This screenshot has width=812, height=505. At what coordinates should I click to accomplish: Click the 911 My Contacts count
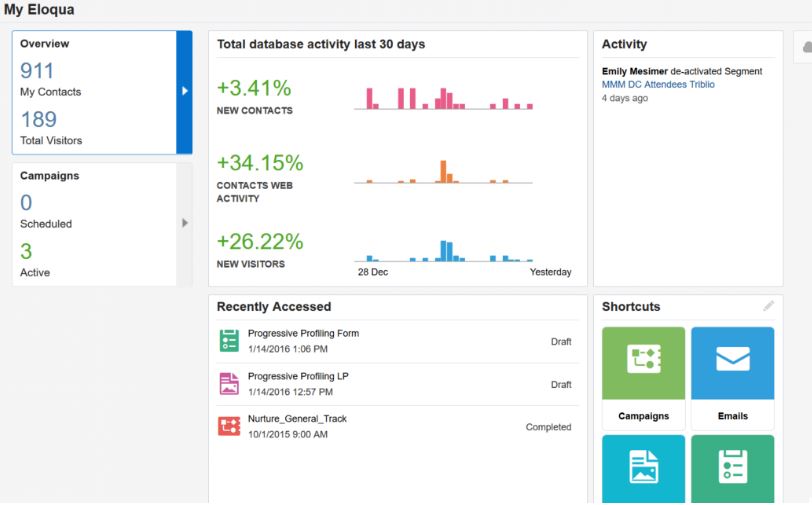pyautogui.click(x=37, y=71)
